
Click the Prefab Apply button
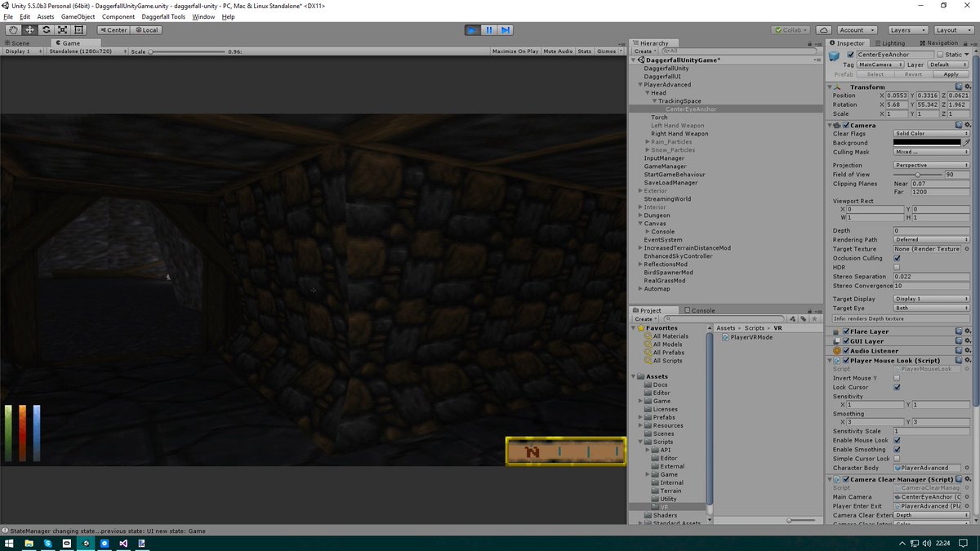pos(951,74)
